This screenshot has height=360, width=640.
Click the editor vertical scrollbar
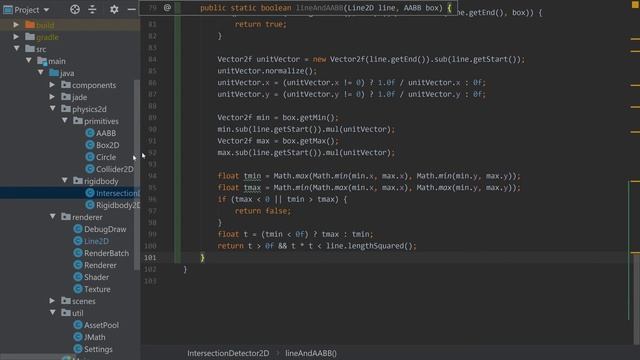pyautogui.click(x=636, y=298)
